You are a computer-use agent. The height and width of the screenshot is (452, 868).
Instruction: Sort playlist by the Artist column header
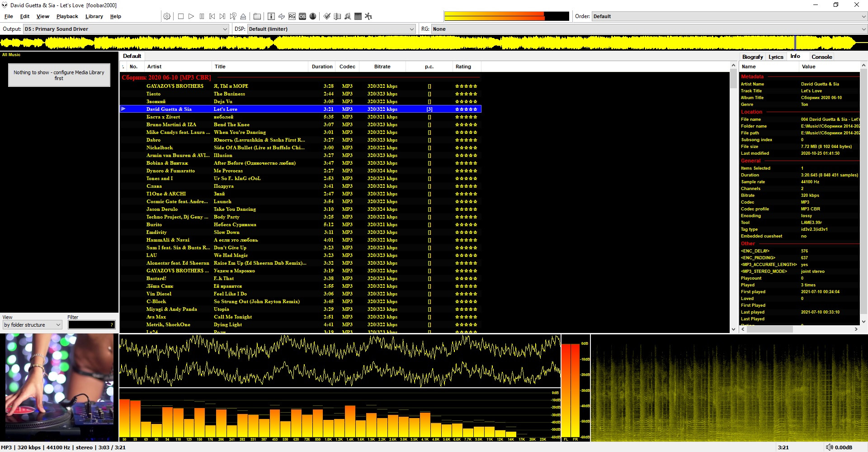point(178,67)
